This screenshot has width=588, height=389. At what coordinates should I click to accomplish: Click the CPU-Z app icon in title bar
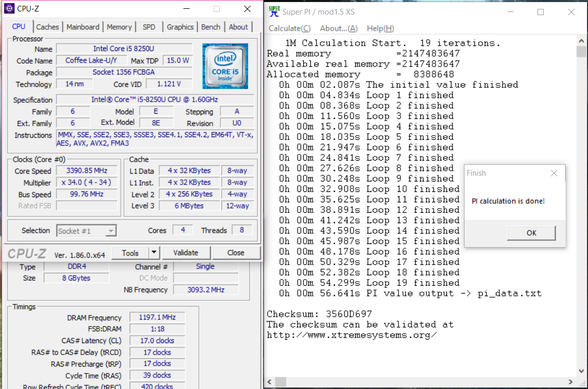[x=9, y=9]
